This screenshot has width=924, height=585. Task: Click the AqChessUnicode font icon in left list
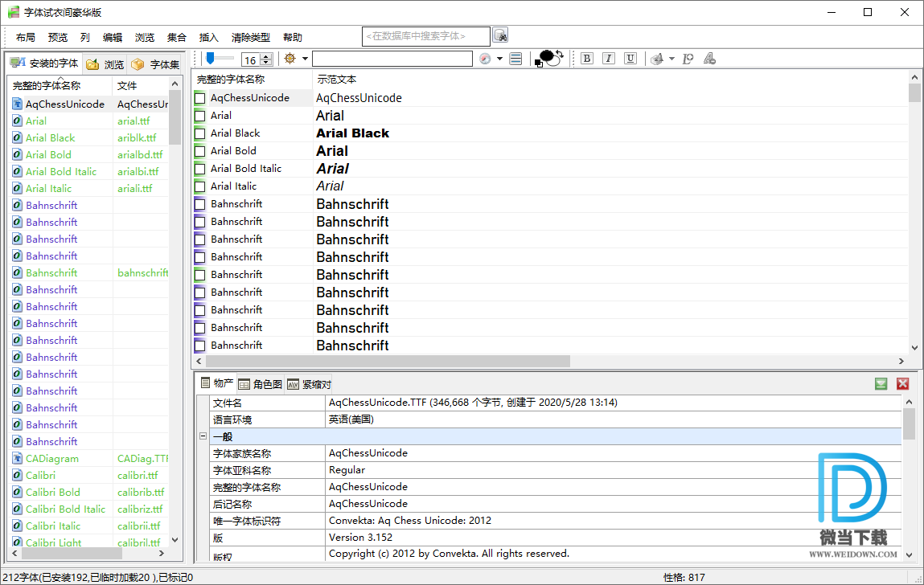coord(18,104)
